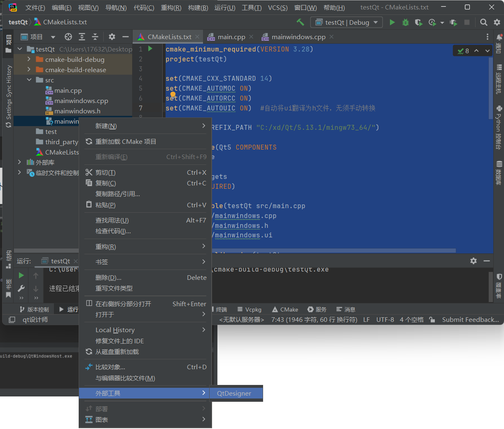The height and width of the screenshot is (429, 504).
Task: Open the testQt | Debug configuration dropdown
Action: point(346,22)
